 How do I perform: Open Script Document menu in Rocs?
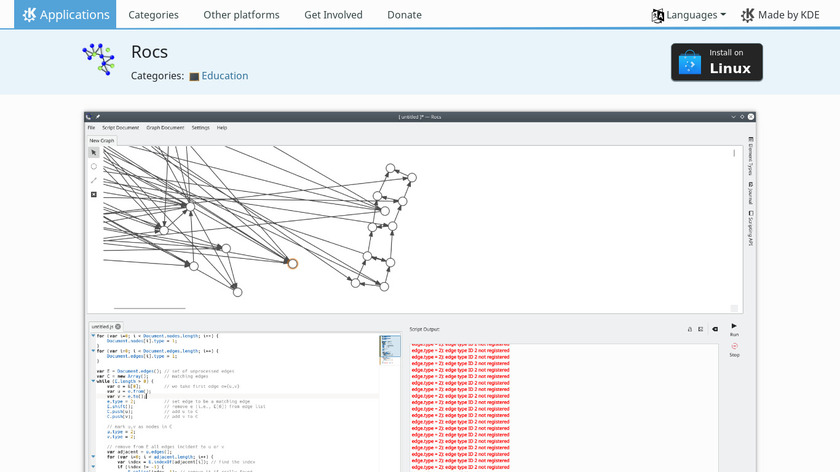(121, 128)
